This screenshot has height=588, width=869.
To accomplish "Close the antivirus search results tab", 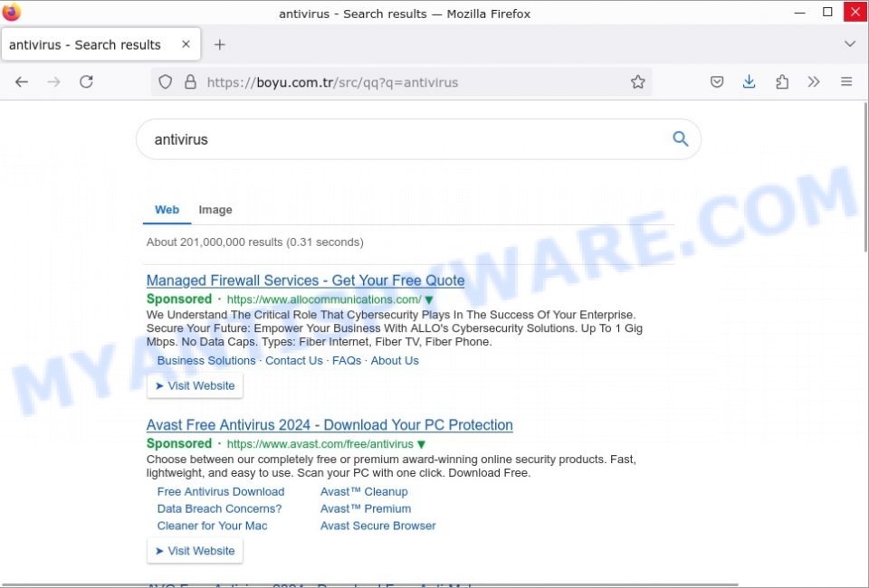I will 186,44.
